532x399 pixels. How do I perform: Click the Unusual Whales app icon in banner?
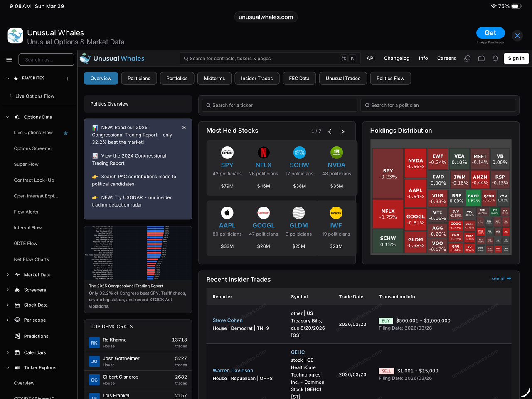[15, 36]
